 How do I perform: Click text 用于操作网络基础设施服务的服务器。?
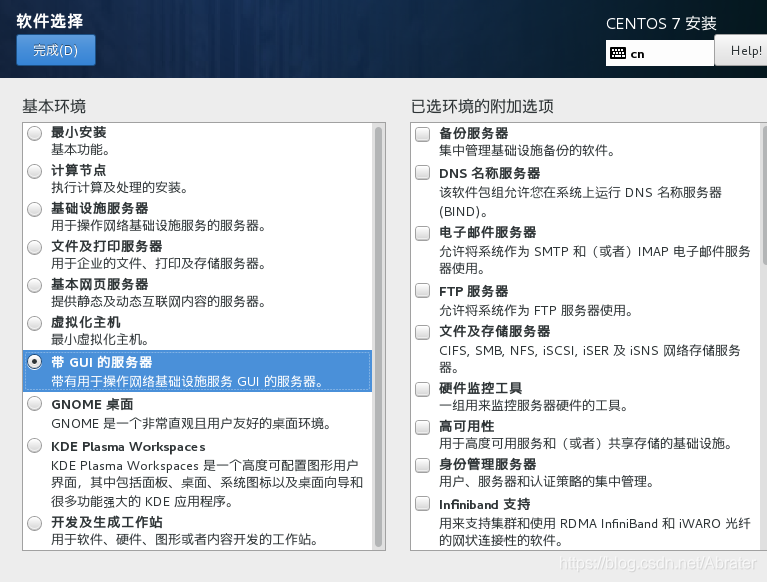click(158, 225)
